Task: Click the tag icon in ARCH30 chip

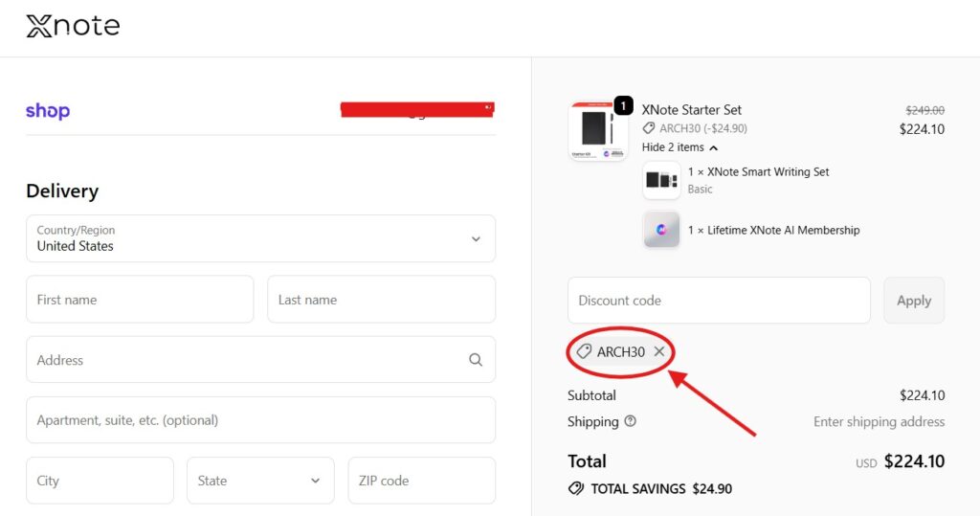Action: pos(584,351)
